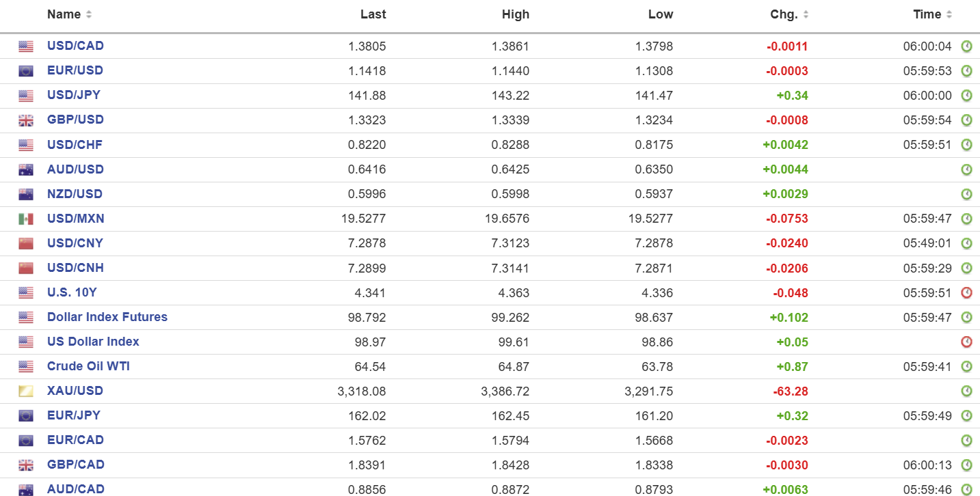Open the USD/CHF pair link
This screenshot has width=980, height=496.
(75, 145)
